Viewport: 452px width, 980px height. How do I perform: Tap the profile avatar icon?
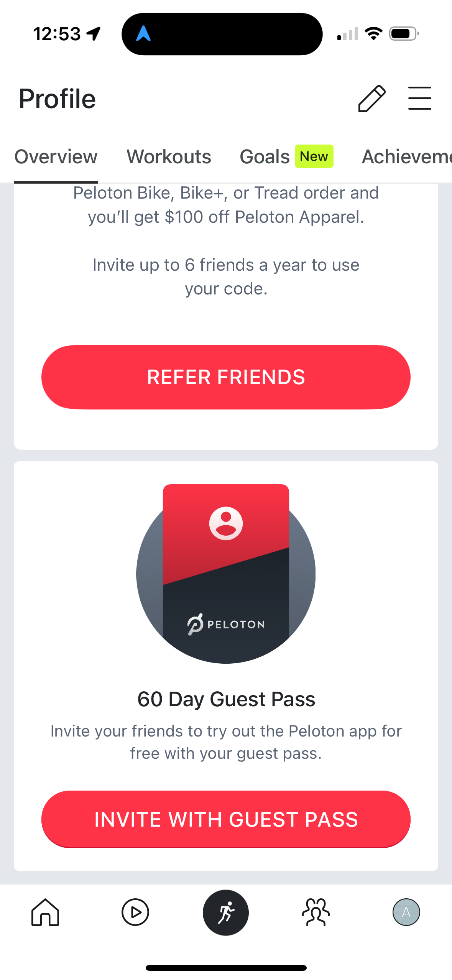(406, 912)
